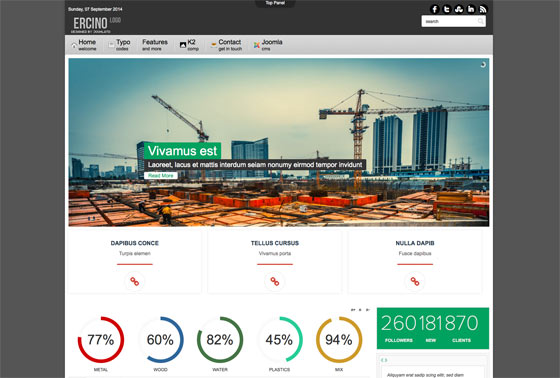Click the search magnifier icon

[x=481, y=21]
